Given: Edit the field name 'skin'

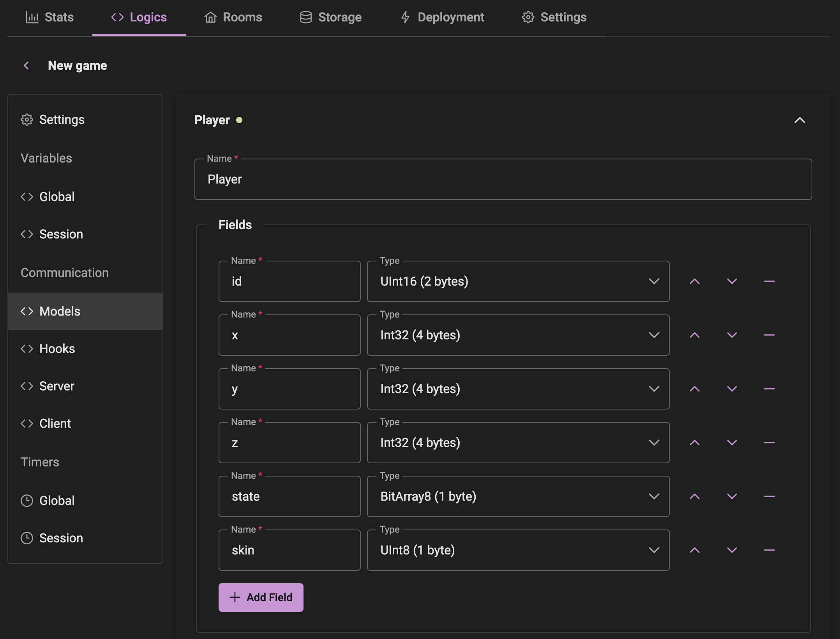Looking at the screenshot, I should coord(289,550).
